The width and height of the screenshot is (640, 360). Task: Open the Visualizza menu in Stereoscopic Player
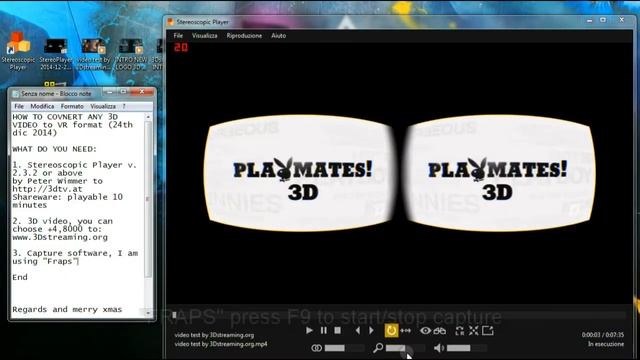pyautogui.click(x=204, y=36)
